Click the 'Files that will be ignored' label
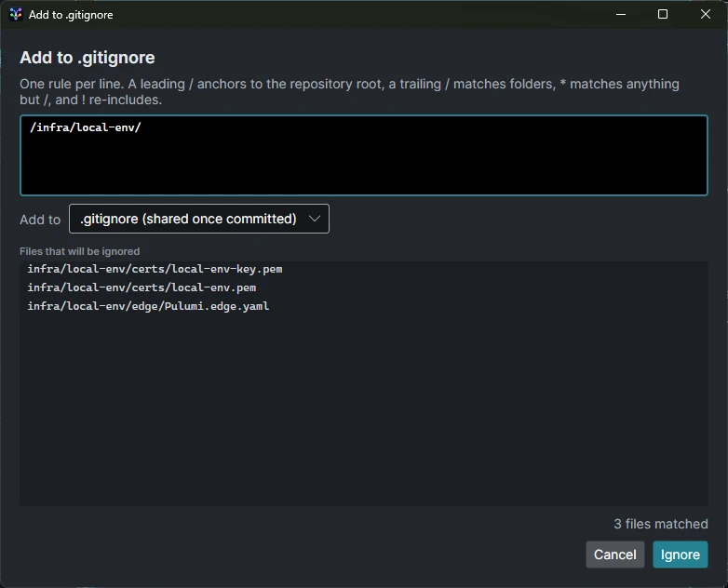 79,251
